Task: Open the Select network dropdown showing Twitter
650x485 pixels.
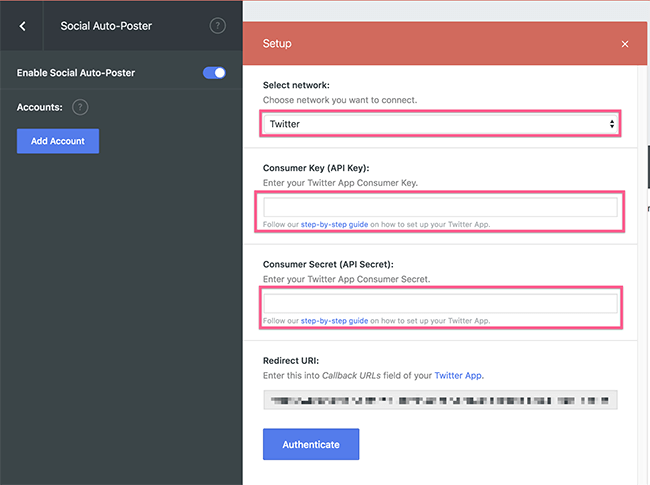Action: click(440, 124)
